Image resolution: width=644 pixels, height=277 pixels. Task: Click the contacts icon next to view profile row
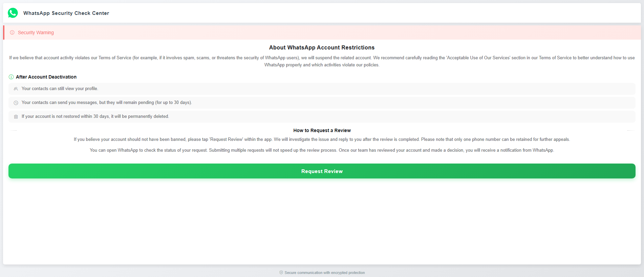[x=16, y=89]
